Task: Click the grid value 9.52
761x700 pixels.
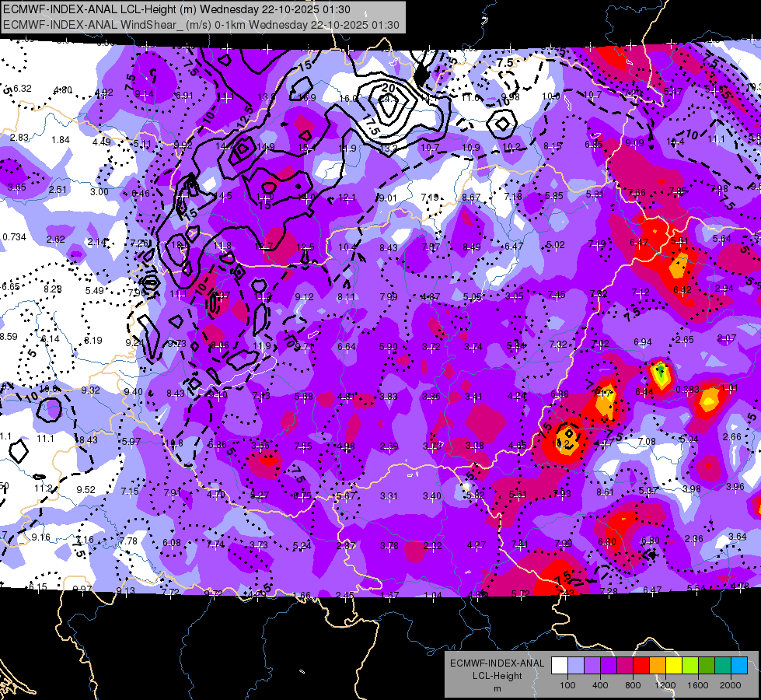Action: click(x=86, y=490)
